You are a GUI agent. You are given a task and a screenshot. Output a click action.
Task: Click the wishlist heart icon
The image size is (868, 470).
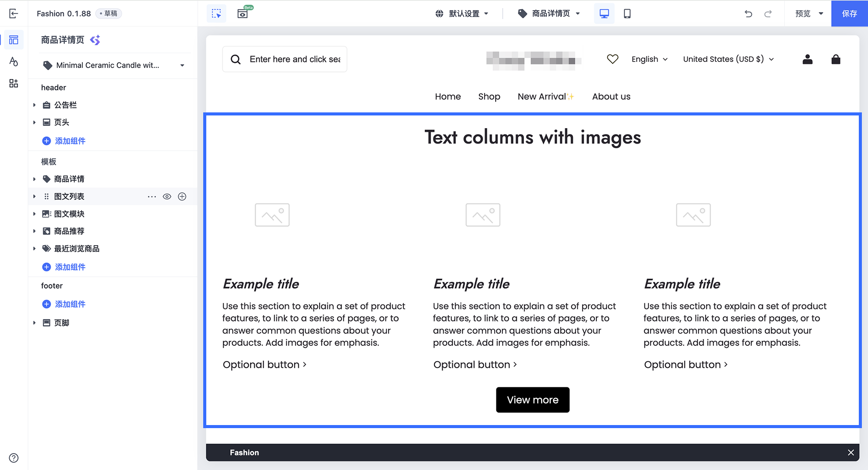tap(613, 59)
